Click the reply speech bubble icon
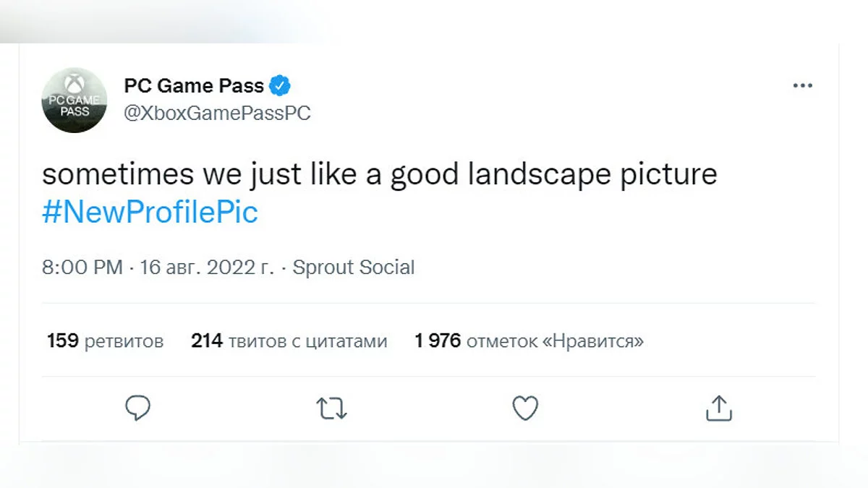This screenshot has width=868, height=488. (x=137, y=408)
